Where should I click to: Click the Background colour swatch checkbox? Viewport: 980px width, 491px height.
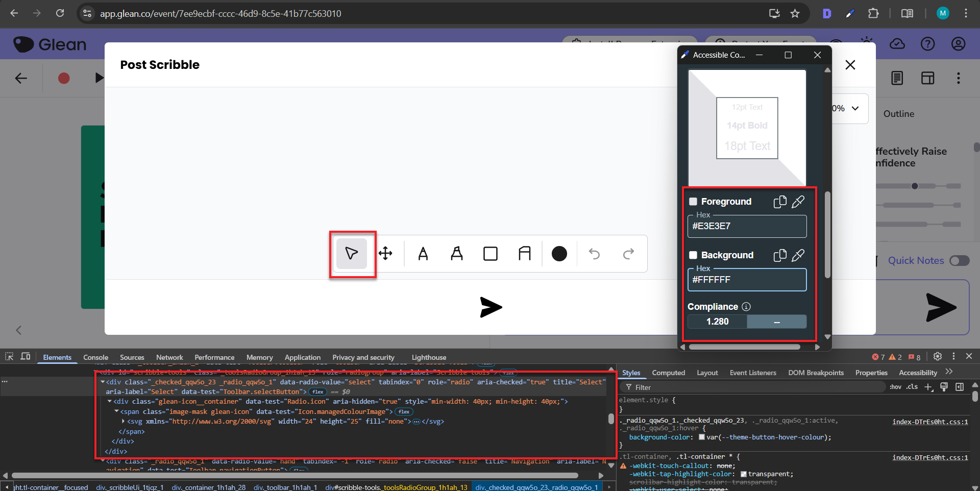pos(693,255)
